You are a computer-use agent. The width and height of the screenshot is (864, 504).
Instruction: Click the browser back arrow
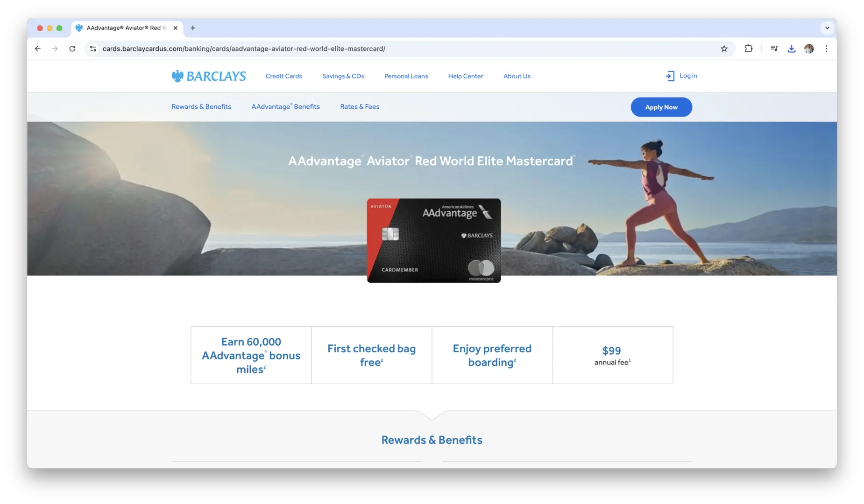(38, 49)
